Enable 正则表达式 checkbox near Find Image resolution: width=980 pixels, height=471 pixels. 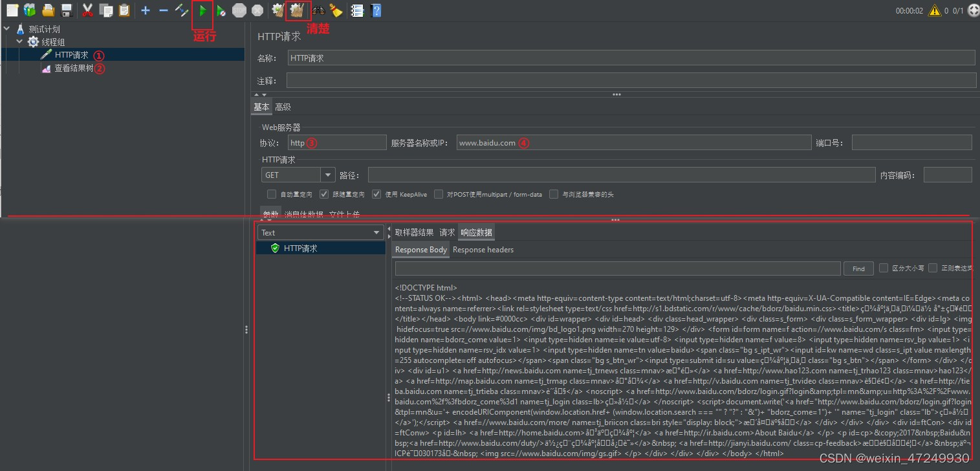point(933,268)
